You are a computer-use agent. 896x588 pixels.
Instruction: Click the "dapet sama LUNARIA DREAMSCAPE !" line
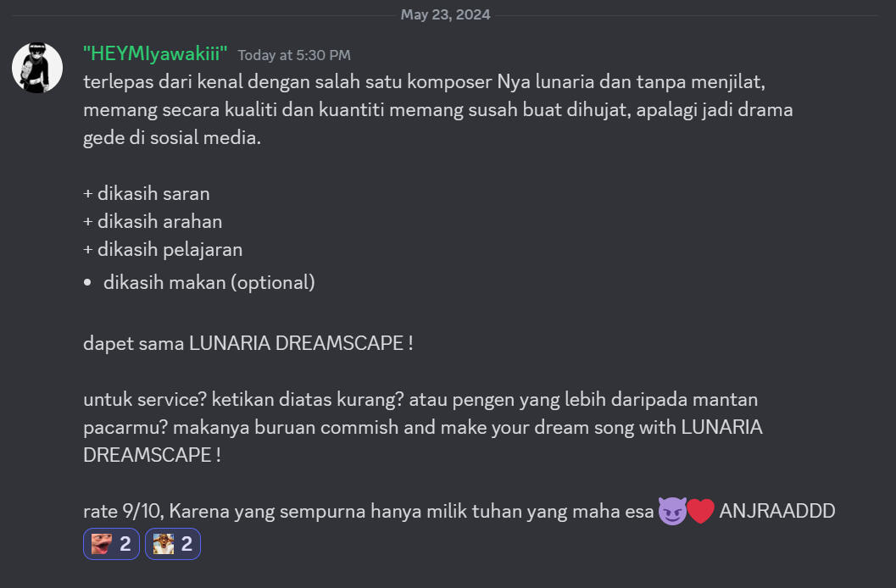248,343
